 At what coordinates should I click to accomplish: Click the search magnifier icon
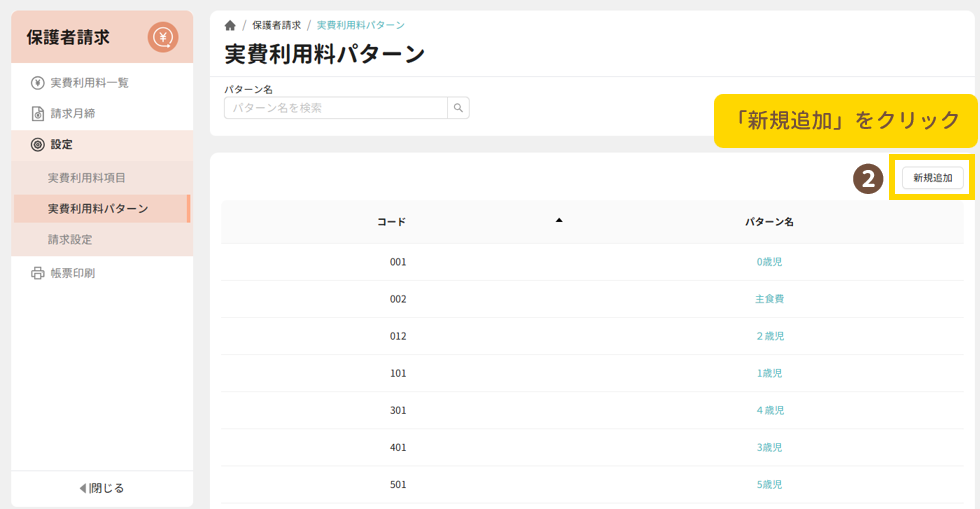(458, 108)
